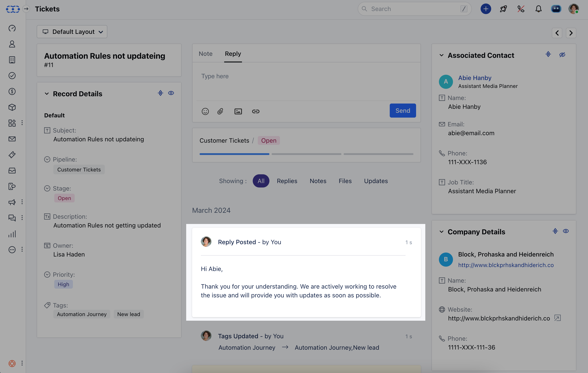Image resolution: width=588 pixels, height=373 pixels.
Task: Click the New lead tag
Action: pyautogui.click(x=129, y=314)
